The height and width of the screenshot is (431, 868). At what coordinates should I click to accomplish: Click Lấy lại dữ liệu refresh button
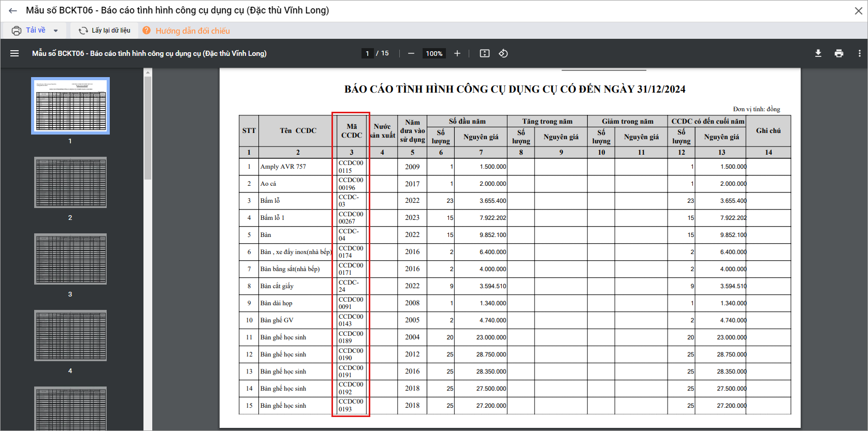[x=105, y=31]
